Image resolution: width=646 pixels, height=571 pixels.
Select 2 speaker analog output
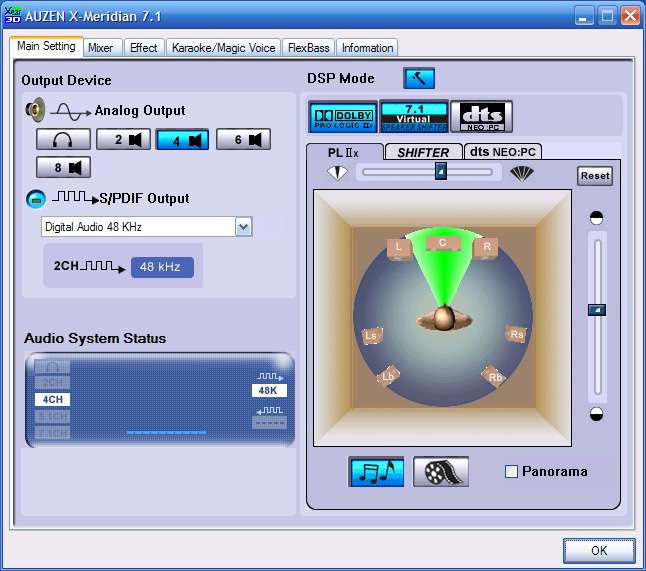pyautogui.click(x=123, y=139)
